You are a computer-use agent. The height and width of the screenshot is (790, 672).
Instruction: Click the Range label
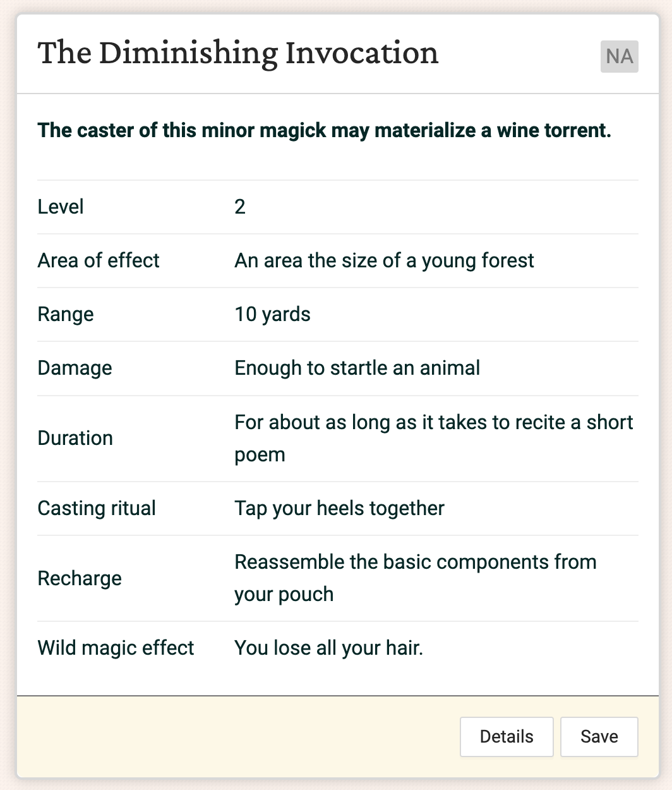pos(65,314)
